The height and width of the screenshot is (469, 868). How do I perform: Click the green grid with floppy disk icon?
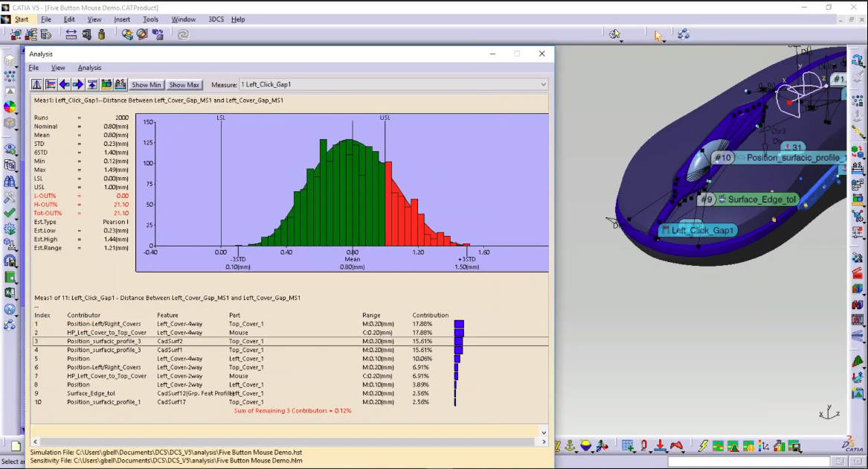coord(795,446)
